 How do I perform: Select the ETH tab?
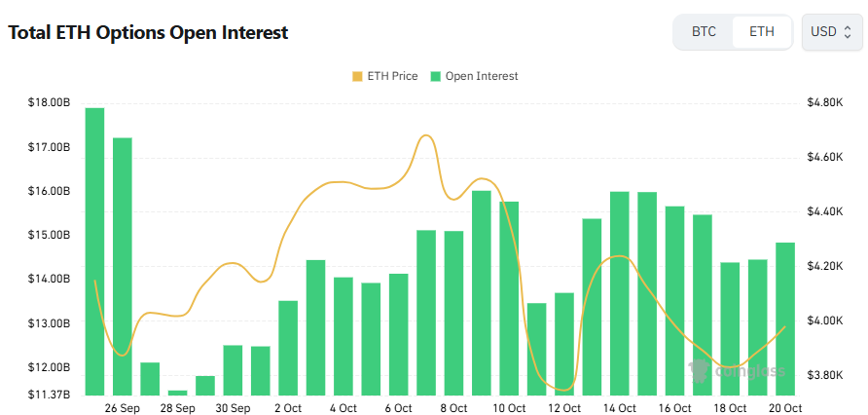pyautogui.click(x=762, y=32)
